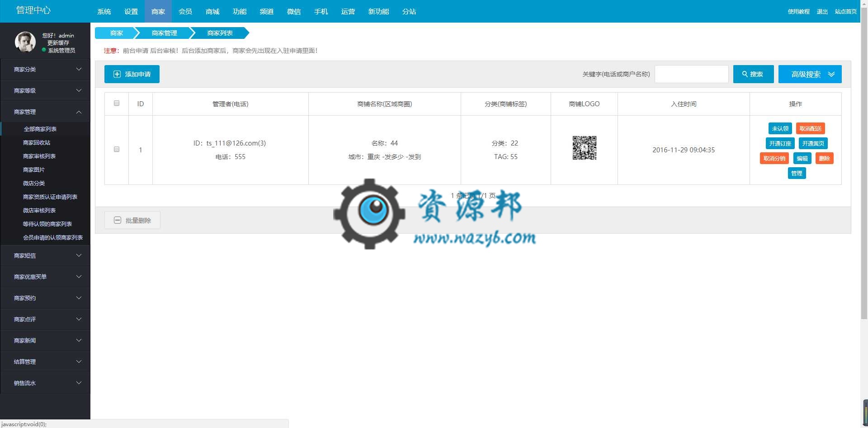
Task: Click the date cell 2016-11-29 09:04:35
Action: click(x=684, y=150)
